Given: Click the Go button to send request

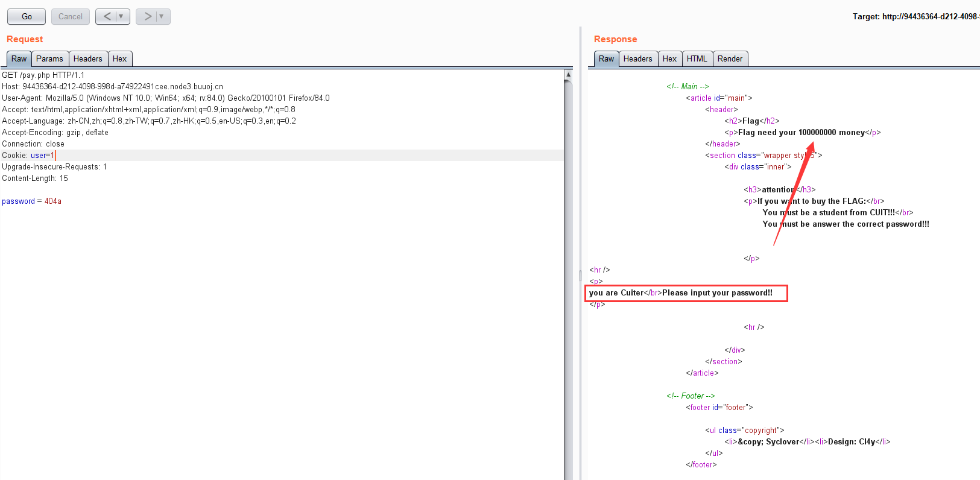Looking at the screenshot, I should 27,16.
